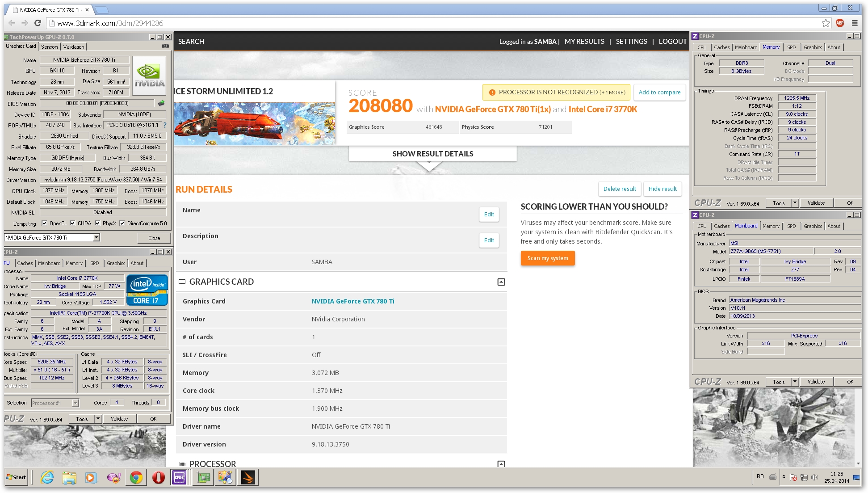Open the Tools dropdown arrow in the CPU-Z Memory window
The height and width of the screenshot is (493, 868).
click(795, 203)
